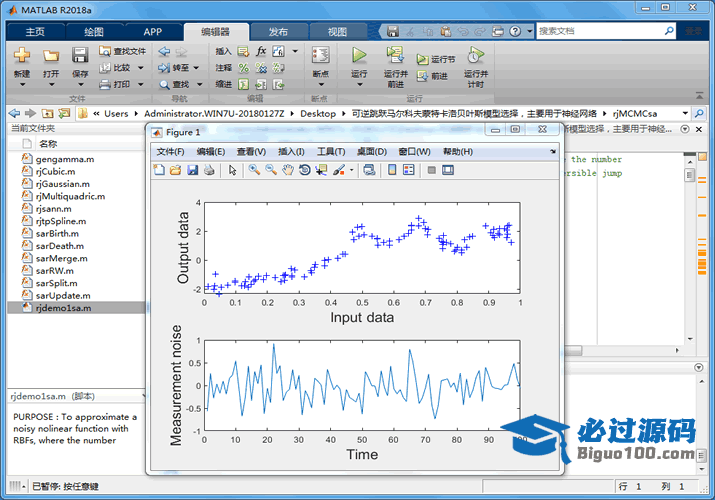Select rjCubic.m in file list

click(55, 171)
